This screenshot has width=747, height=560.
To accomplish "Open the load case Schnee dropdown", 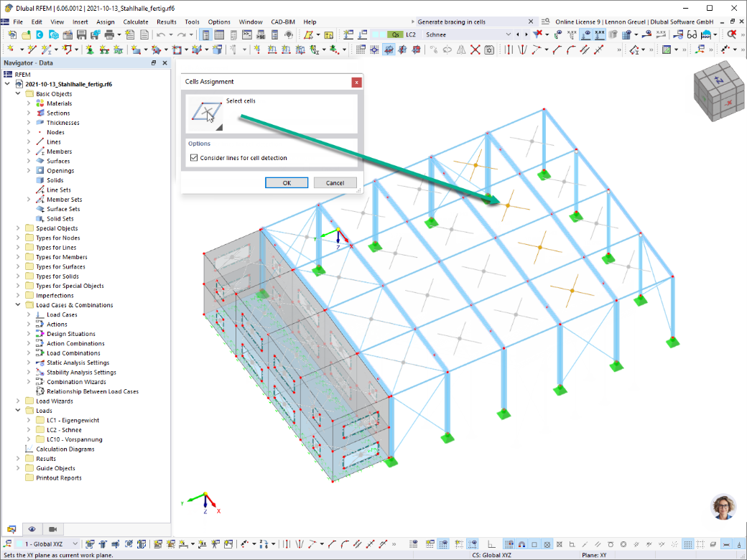I will (x=508, y=34).
